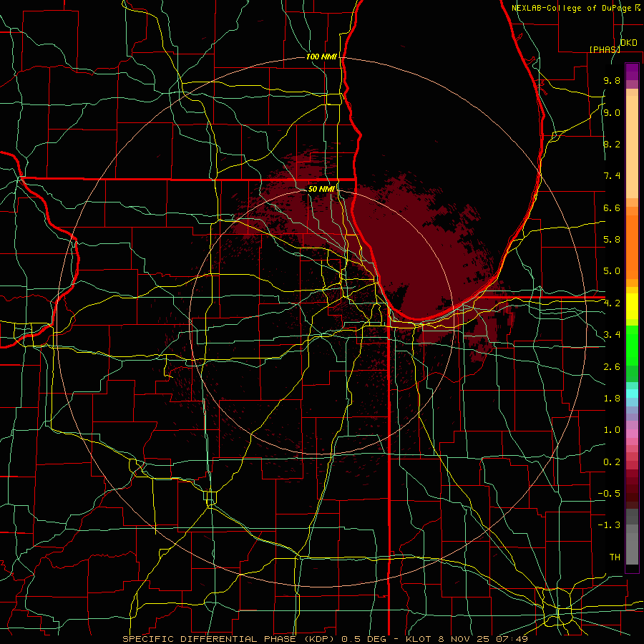Viewport: 644px width, 644px height.
Task: Click the '5.0' scale value
Action: [612, 271]
